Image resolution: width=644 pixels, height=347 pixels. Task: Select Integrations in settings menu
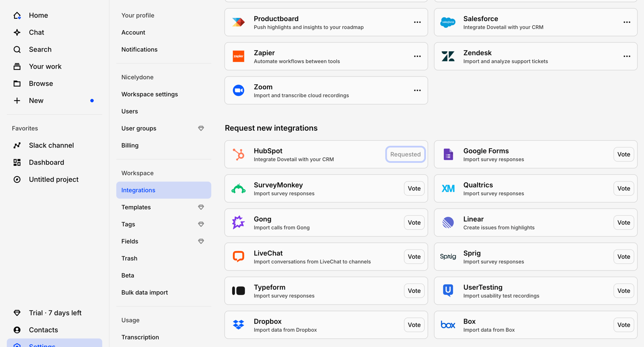[x=164, y=190]
